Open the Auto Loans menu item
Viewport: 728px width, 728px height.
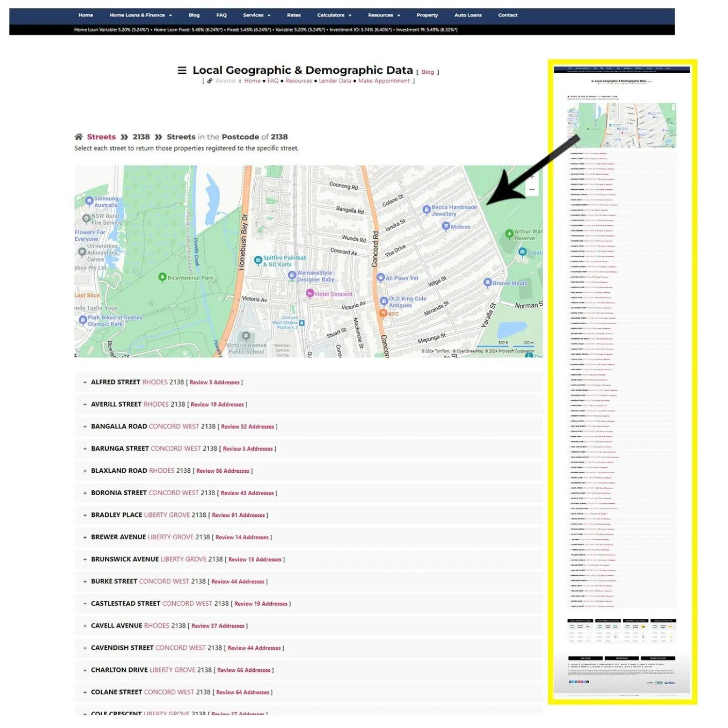click(468, 15)
